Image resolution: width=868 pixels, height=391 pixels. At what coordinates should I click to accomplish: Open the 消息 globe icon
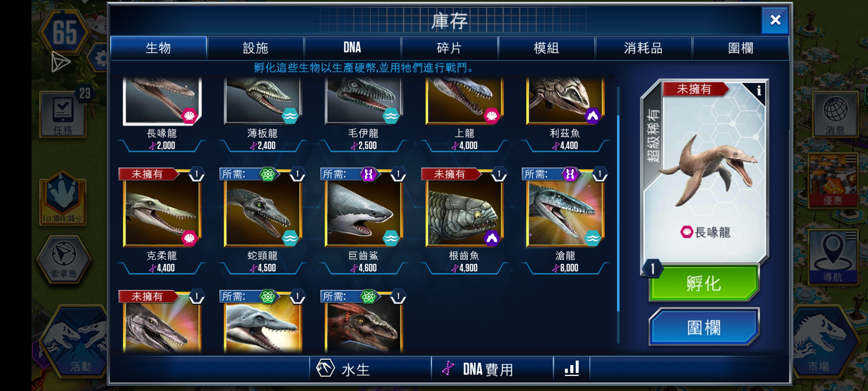pyautogui.click(x=835, y=114)
